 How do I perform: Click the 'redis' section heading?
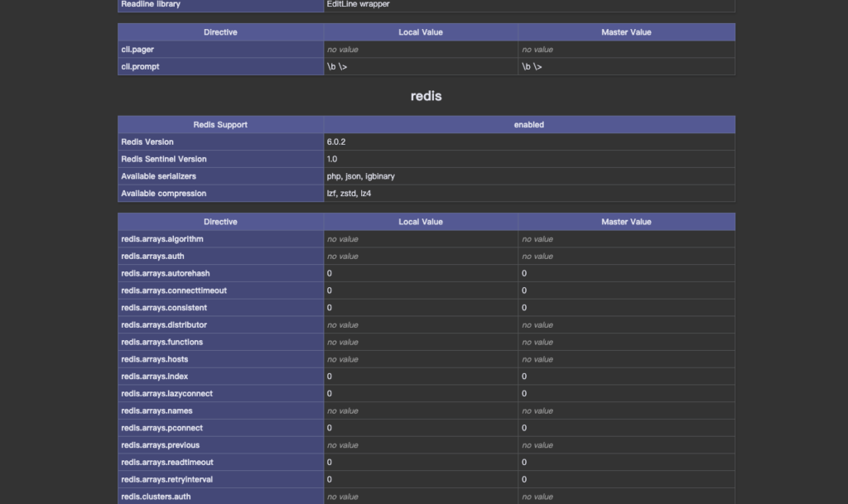click(426, 96)
